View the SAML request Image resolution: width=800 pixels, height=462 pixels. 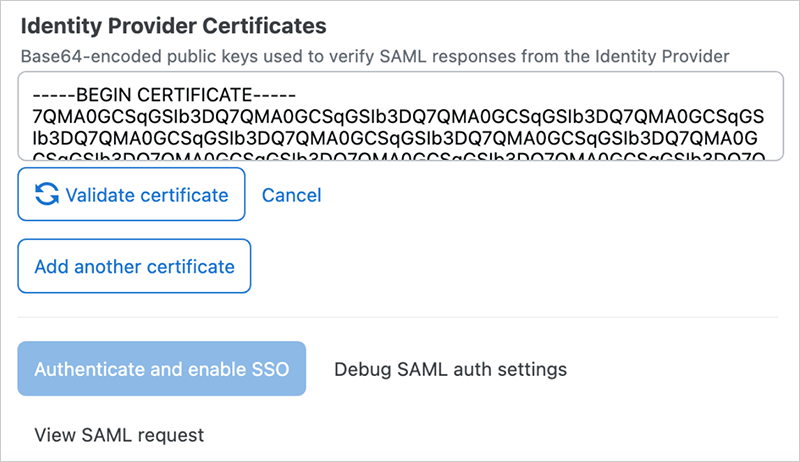119,435
